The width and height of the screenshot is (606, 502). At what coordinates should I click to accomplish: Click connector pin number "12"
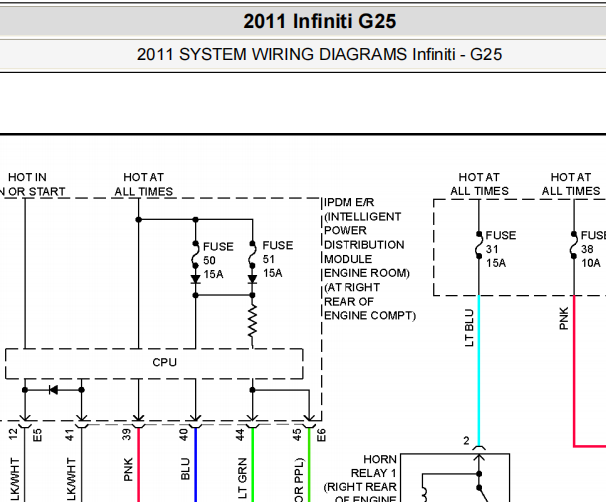(x=14, y=434)
